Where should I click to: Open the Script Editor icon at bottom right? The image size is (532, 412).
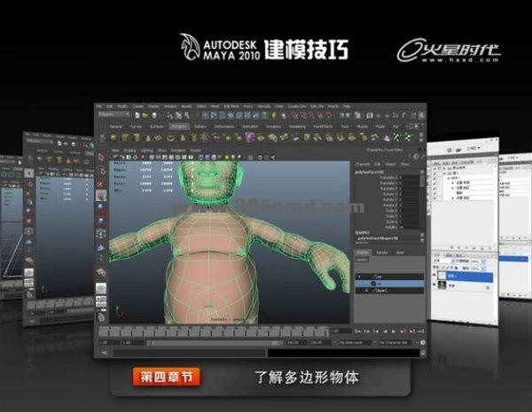pyautogui.click(x=423, y=354)
